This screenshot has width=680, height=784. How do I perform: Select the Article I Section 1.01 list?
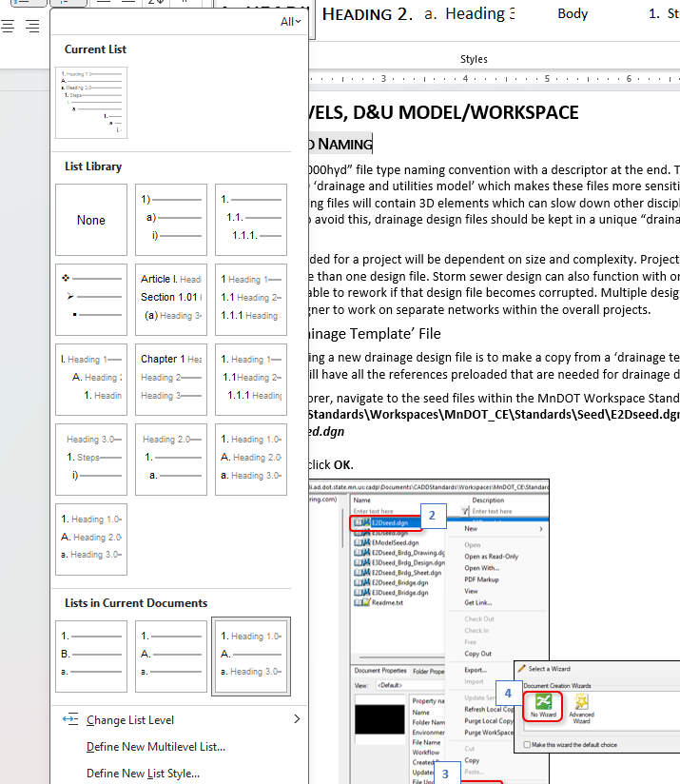pyautogui.click(x=171, y=300)
